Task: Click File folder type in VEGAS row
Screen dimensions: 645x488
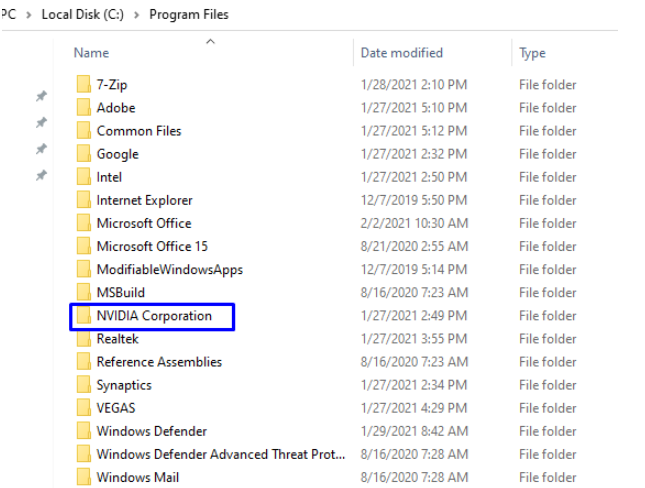Action: coord(548,408)
